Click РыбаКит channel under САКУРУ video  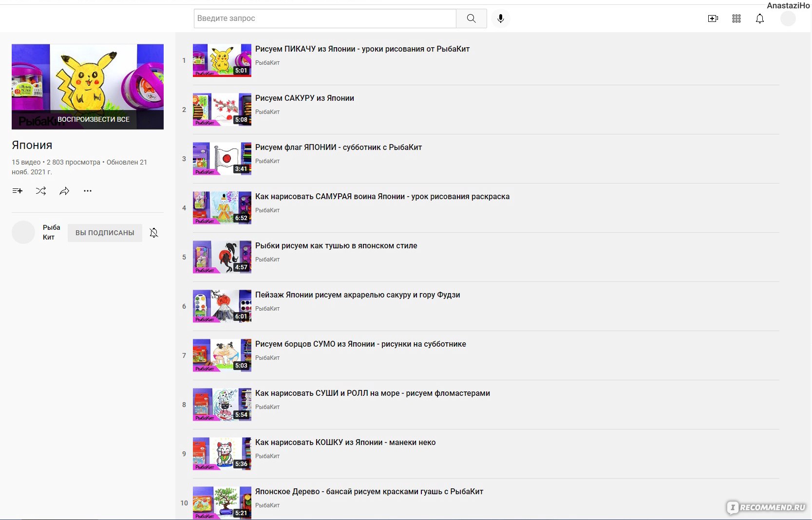[x=267, y=112]
